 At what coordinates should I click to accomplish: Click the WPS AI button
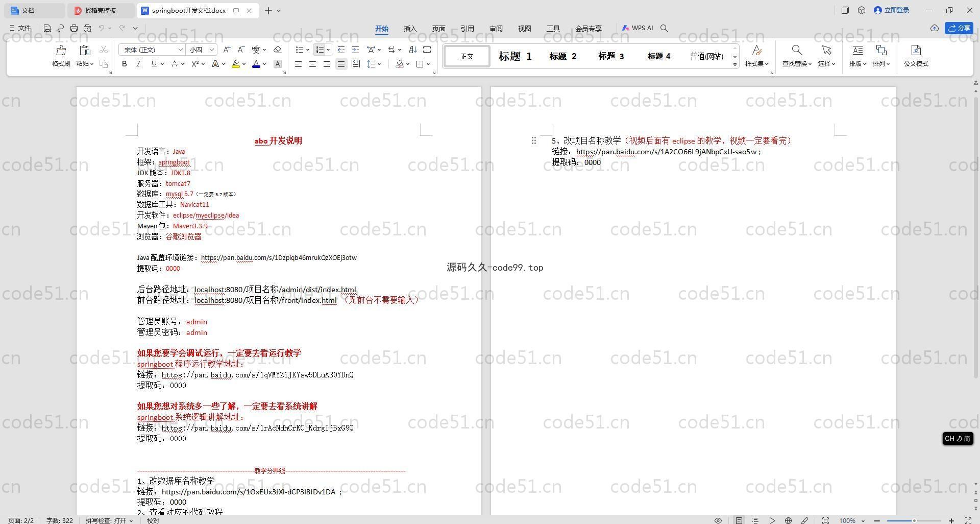click(638, 28)
